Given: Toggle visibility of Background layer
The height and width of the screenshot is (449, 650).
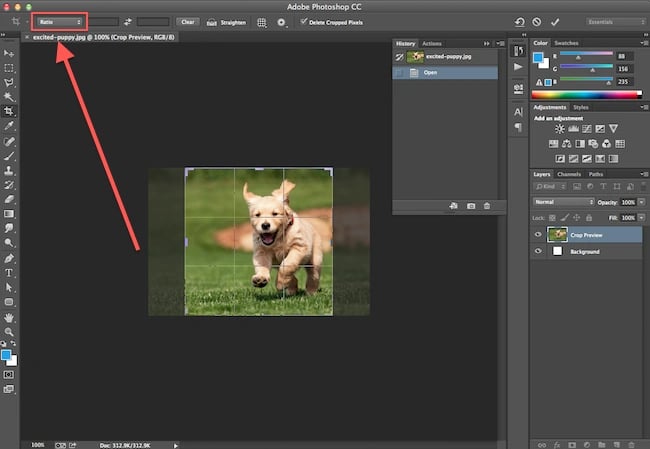Looking at the screenshot, I should coord(539,251).
